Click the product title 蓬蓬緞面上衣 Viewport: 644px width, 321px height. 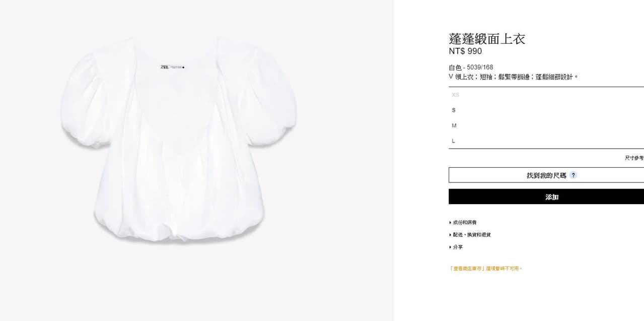[x=487, y=39]
